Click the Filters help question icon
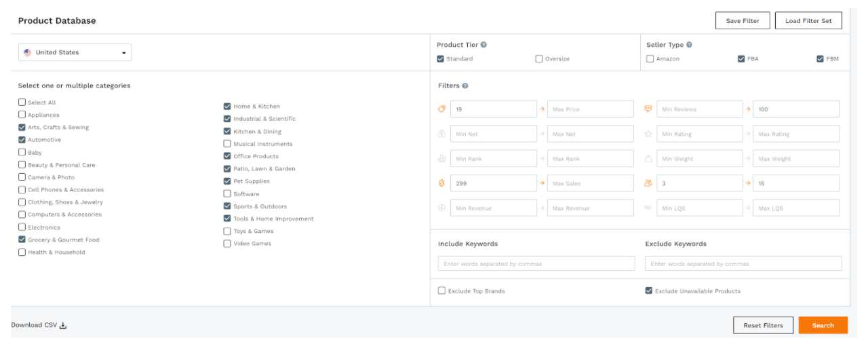Viewport: 868px width, 349px height. click(x=465, y=86)
